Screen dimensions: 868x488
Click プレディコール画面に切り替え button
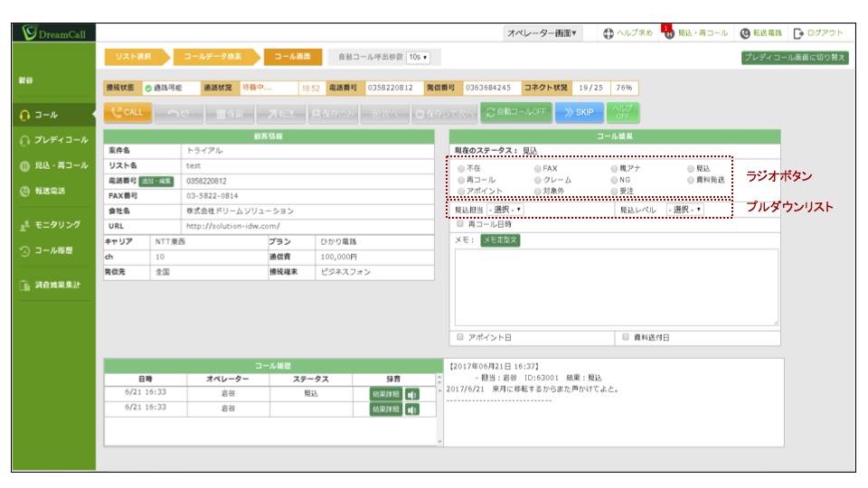[x=795, y=57]
